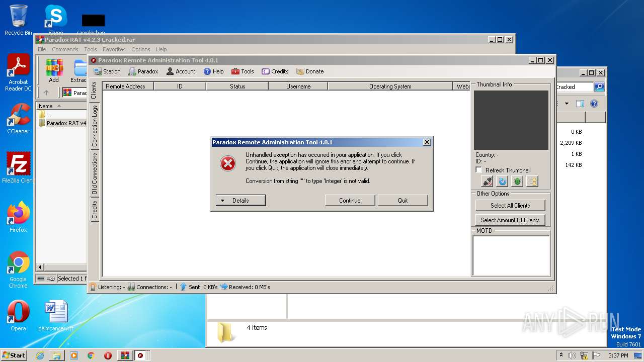Expand the Details dropdown in error dialog
The image size is (644, 362).
(240, 200)
